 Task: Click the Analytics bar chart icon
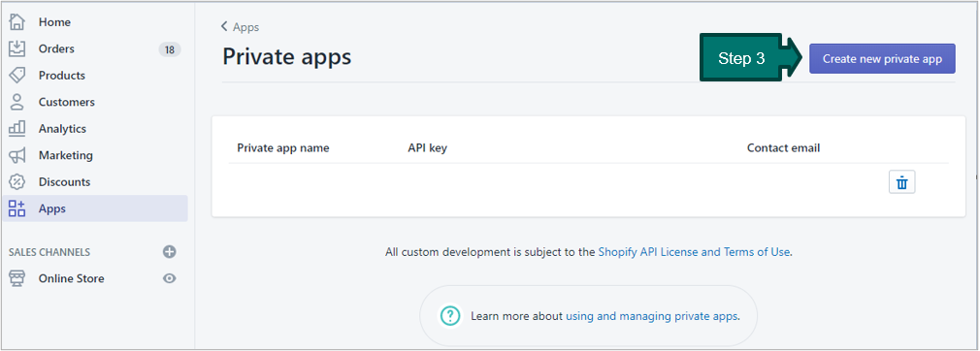click(x=16, y=129)
